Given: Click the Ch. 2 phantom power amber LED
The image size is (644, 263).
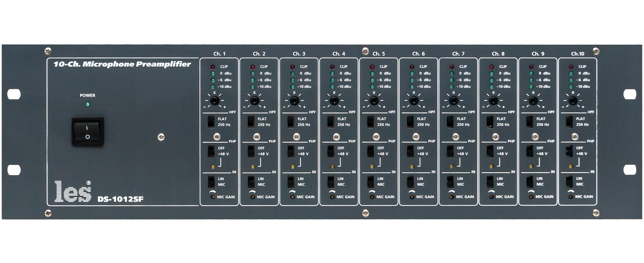Looking at the screenshot, I should point(253,167).
